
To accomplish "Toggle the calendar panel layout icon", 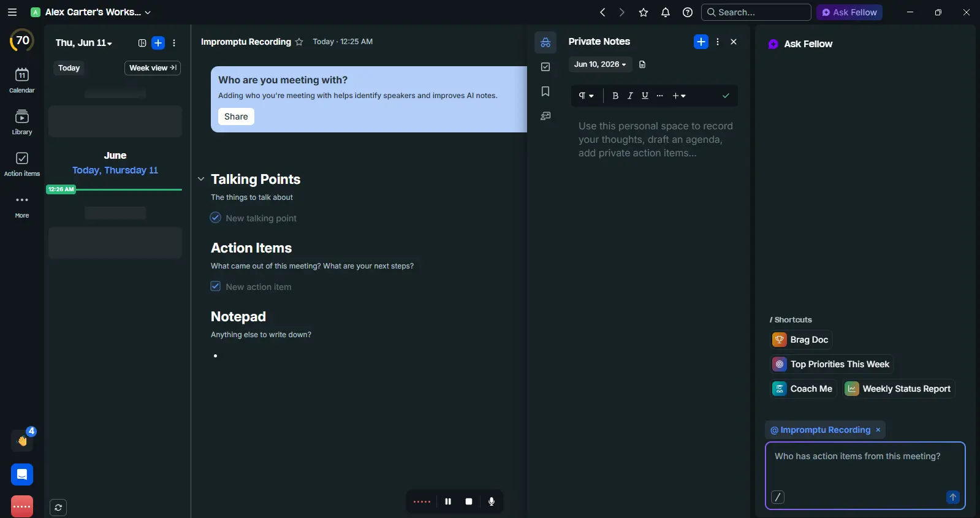I will click(142, 43).
